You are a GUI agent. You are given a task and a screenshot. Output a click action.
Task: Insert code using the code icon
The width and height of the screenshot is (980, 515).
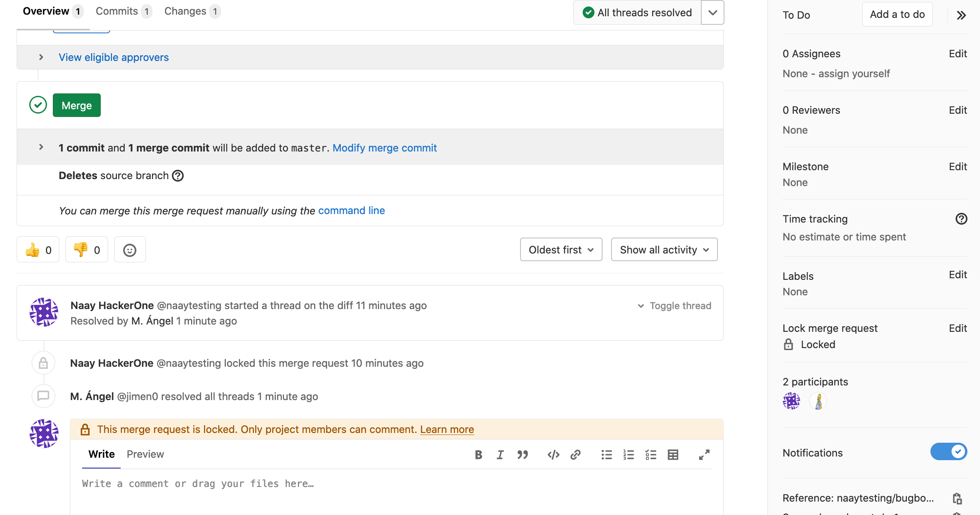pos(553,455)
